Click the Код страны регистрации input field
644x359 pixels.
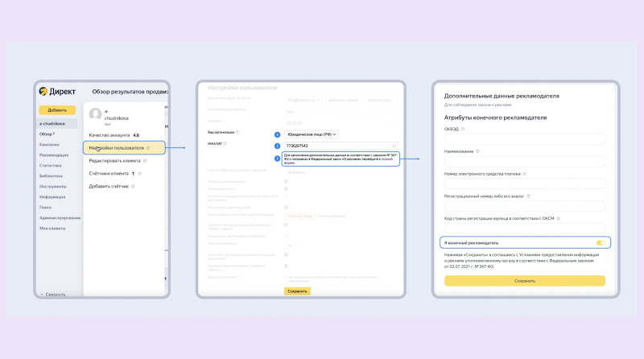point(525,228)
